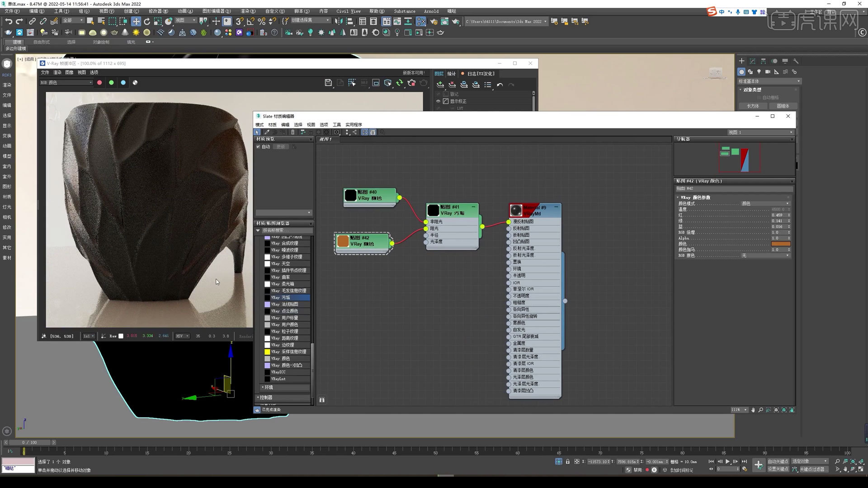Viewport: 868px width, 488px height.
Task: Click the 更新 button in material preview
Action: tap(280, 146)
